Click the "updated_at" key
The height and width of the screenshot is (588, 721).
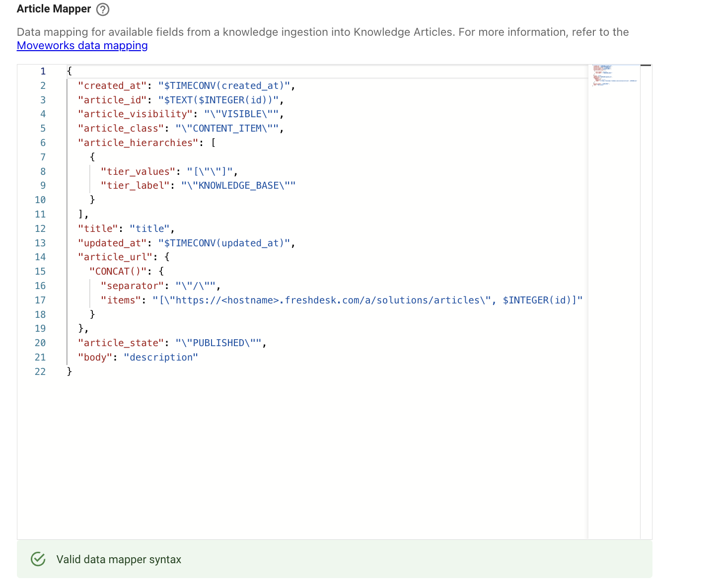pos(112,243)
